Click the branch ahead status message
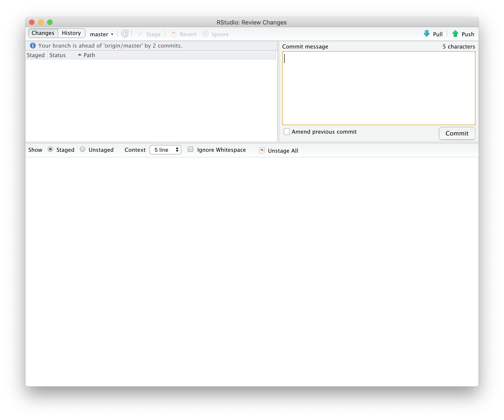Screen dimensions: 504x420 pyautogui.click(x=110, y=46)
